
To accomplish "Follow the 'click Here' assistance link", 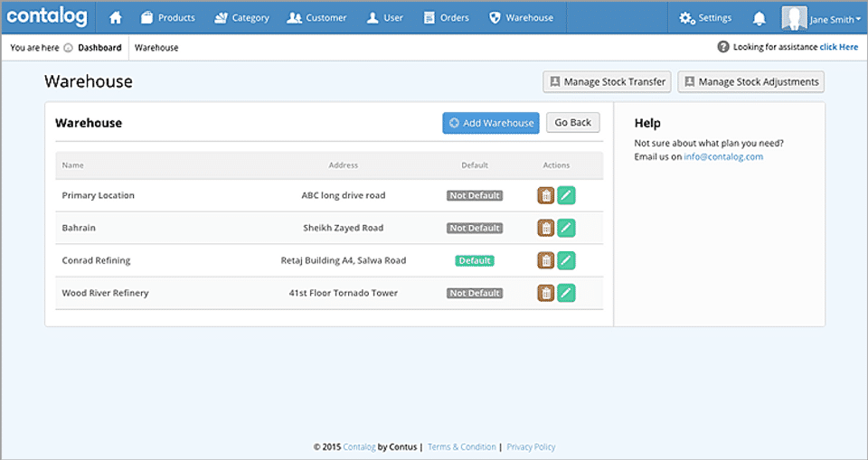I will (839, 47).
